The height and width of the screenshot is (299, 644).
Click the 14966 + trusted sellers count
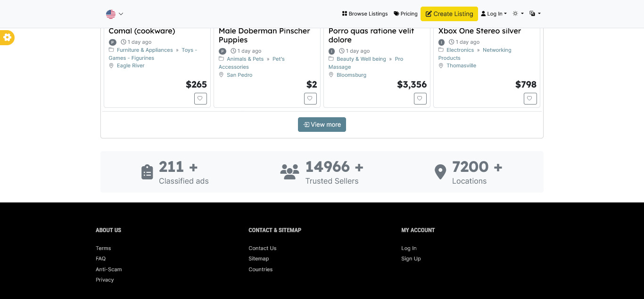pyautogui.click(x=334, y=167)
